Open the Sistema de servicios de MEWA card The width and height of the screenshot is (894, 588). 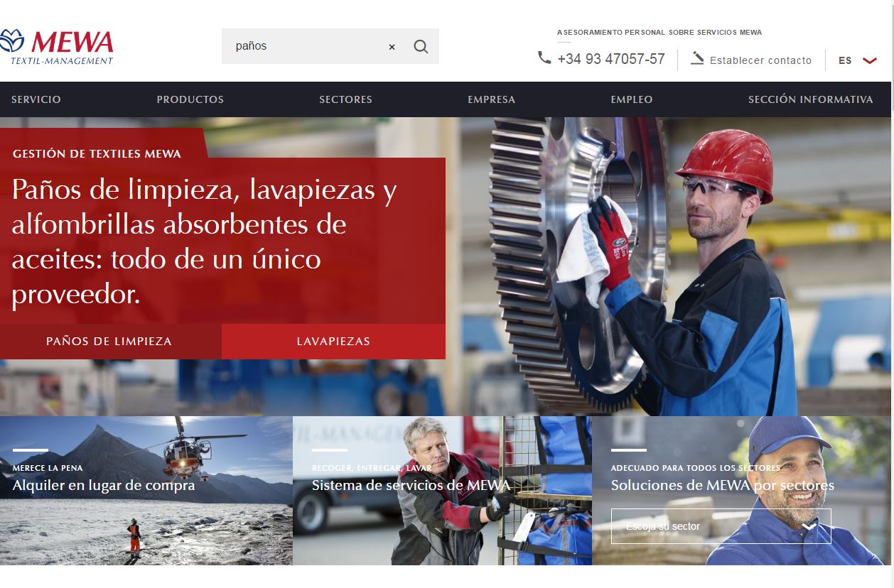coord(442,491)
